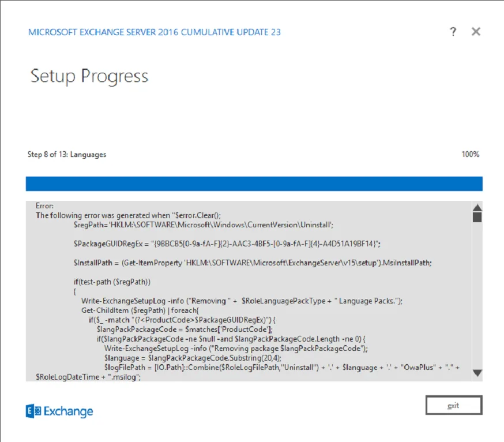Click the help question mark icon
The height and width of the screenshot is (442, 504).
[453, 32]
